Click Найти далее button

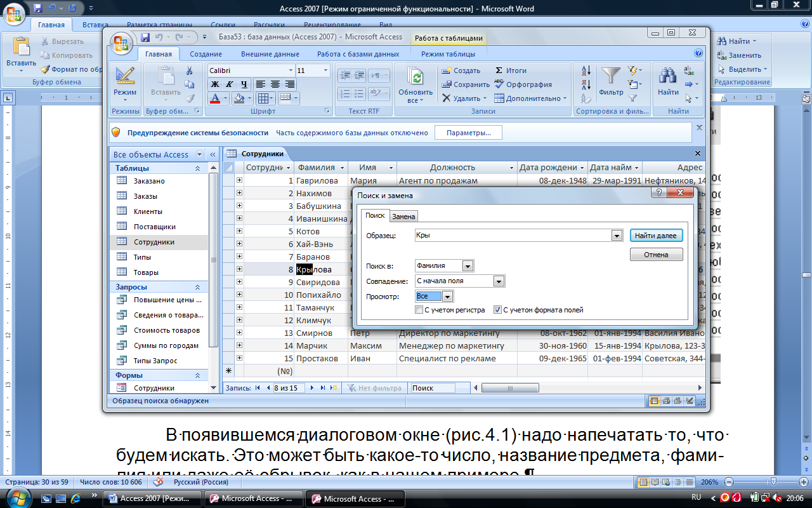tap(657, 236)
